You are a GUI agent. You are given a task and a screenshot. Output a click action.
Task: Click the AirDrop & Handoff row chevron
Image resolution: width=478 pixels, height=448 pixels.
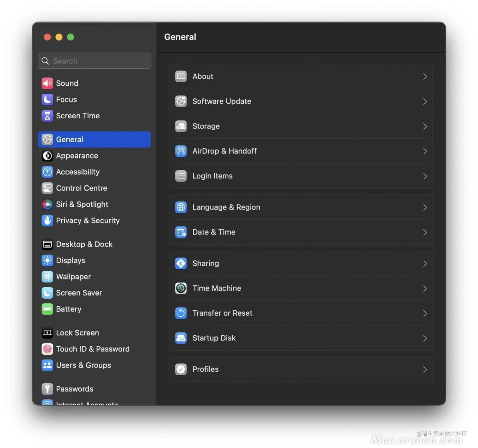point(425,151)
